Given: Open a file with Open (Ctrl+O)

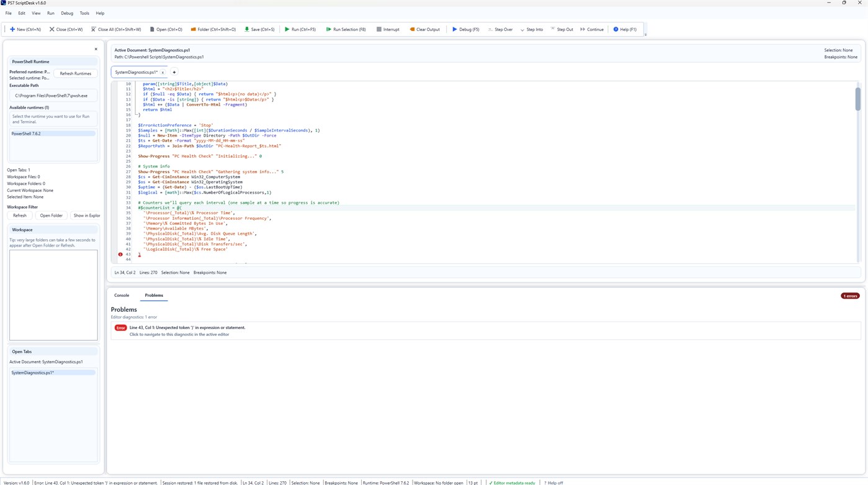Looking at the screenshot, I should [166, 29].
